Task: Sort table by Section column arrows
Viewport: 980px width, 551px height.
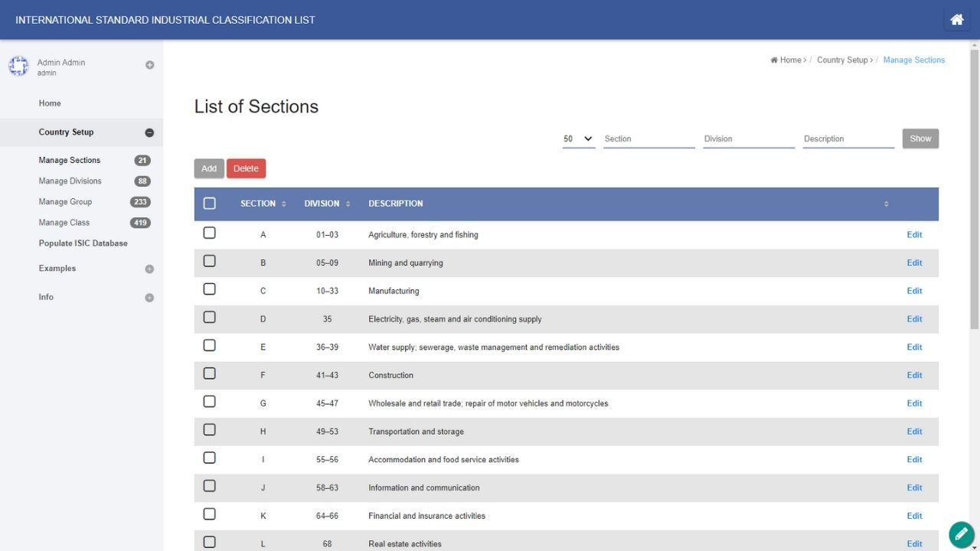Action: coord(283,204)
